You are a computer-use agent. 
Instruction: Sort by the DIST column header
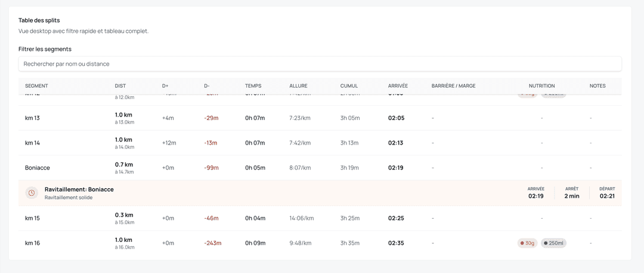120,86
